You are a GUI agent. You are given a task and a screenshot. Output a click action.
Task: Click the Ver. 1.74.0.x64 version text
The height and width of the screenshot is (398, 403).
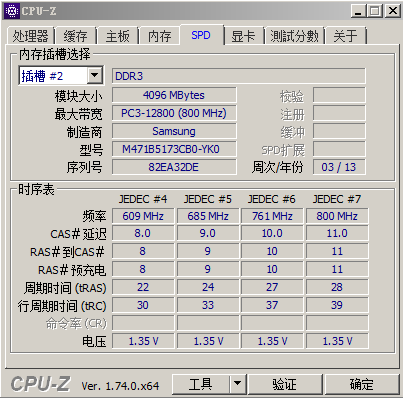coord(120,386)
